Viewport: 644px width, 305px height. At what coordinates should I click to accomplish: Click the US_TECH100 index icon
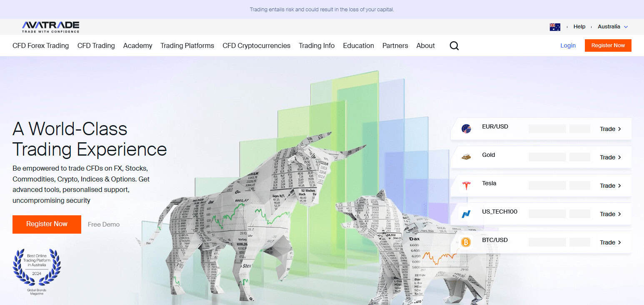466,214
